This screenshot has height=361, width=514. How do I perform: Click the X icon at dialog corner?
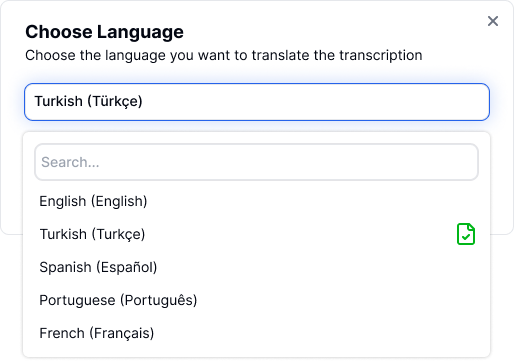pos(493,21)
